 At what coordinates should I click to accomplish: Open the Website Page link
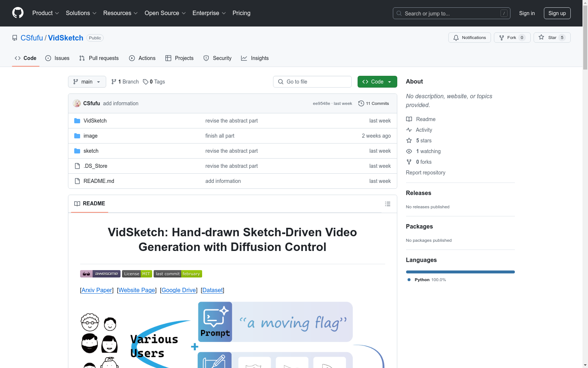137,290
